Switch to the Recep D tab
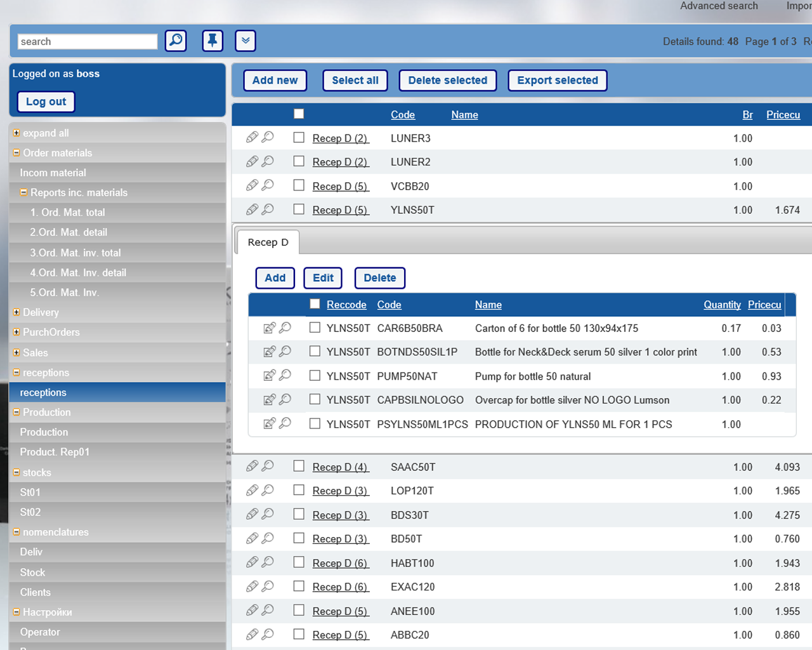The width and height of the screenshot is (812, 650). pos(268,242)
